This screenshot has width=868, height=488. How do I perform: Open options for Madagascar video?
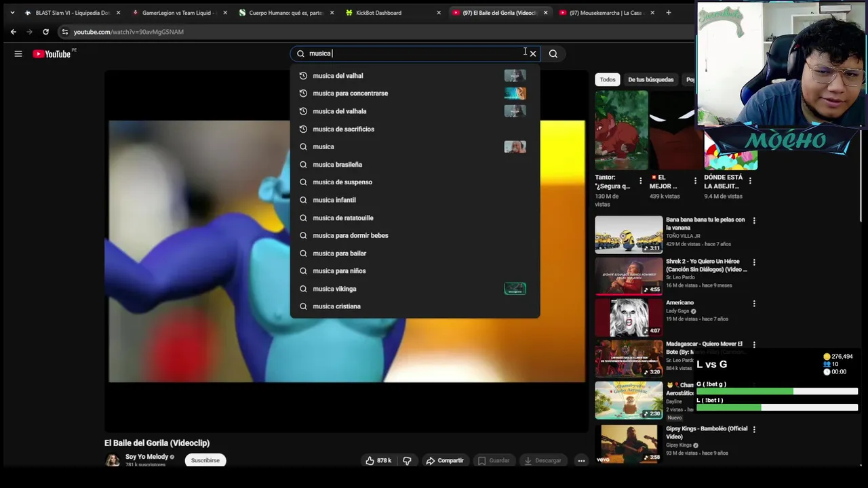(754, 344)
